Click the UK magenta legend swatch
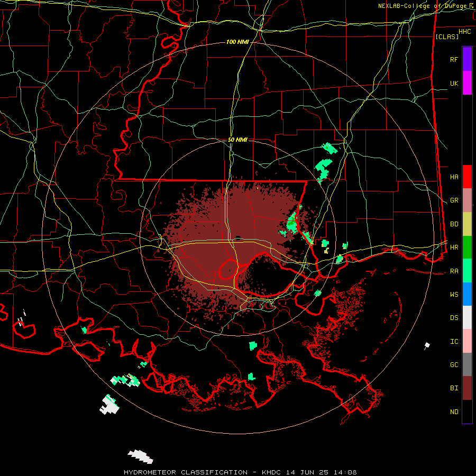Viewport: 476px width, 476px height. [x=467, y=83]
